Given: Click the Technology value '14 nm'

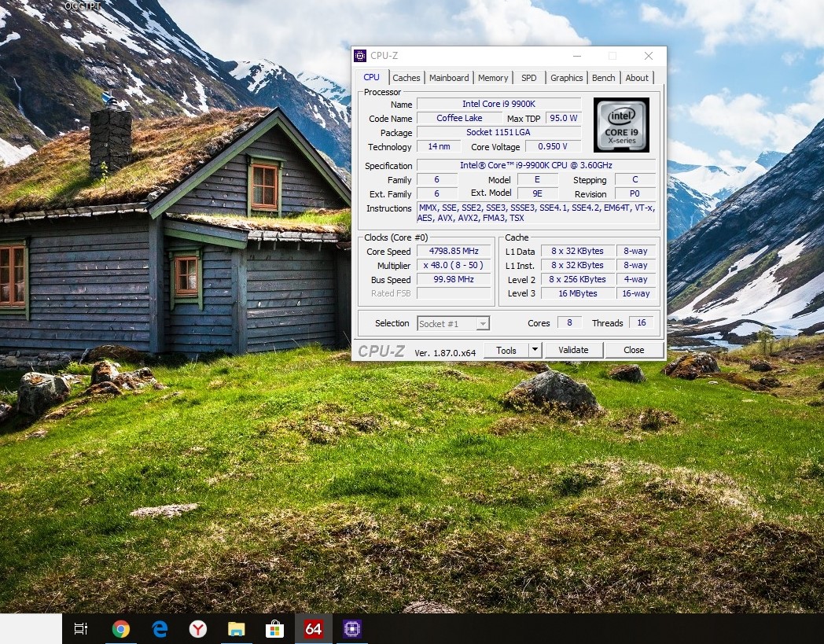Looking at the screenshot, I should tap(439, 147).
